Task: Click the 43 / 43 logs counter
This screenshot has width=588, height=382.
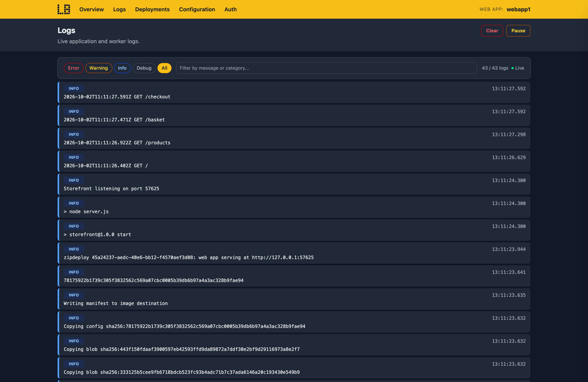Action: click(x=495, y=68)
